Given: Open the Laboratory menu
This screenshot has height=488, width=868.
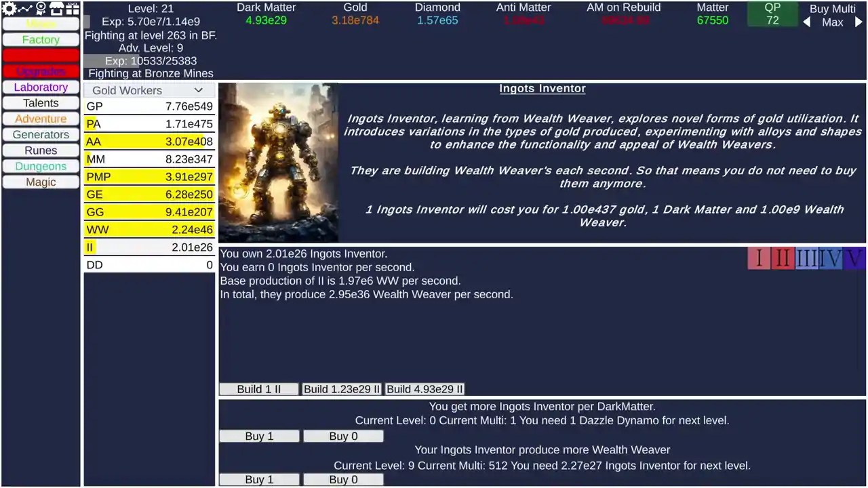Looking at the screenshot, I should pos(41,87).
